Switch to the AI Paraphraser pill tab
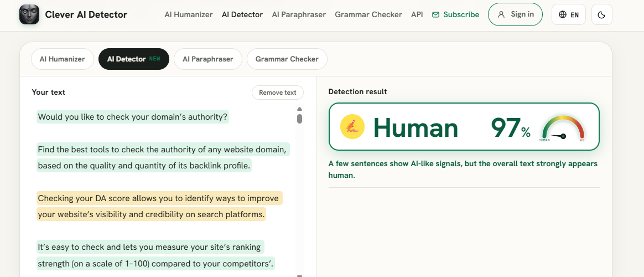Image resolution: width=644 pixels, height=277 pixels. pyautogui.click(x=208, y=59)
